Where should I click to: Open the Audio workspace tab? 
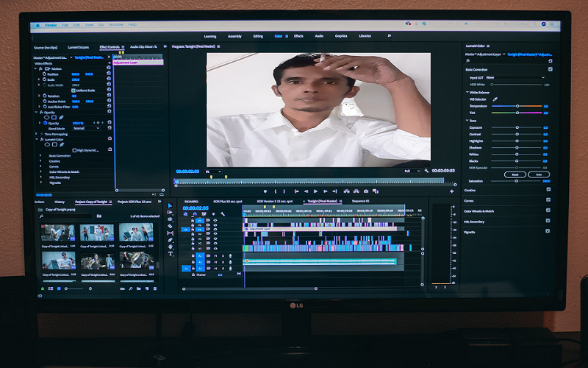[x=319, y=35]
